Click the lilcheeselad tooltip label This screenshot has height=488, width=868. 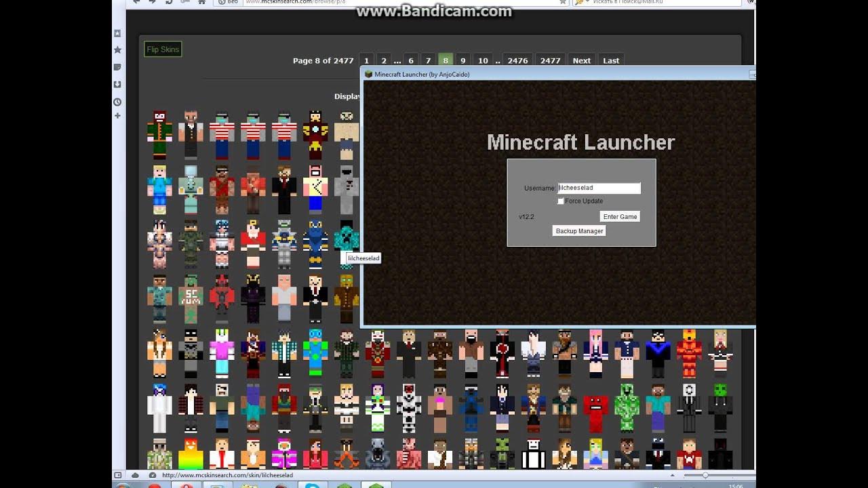click(363, 258)
